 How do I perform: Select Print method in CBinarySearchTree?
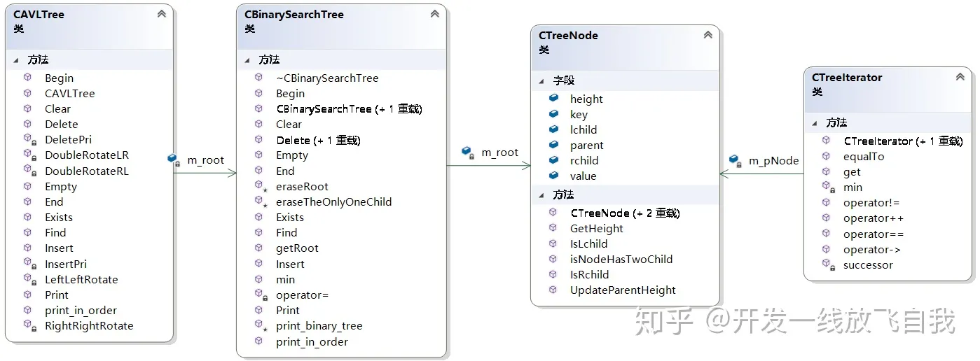point(288,310)
